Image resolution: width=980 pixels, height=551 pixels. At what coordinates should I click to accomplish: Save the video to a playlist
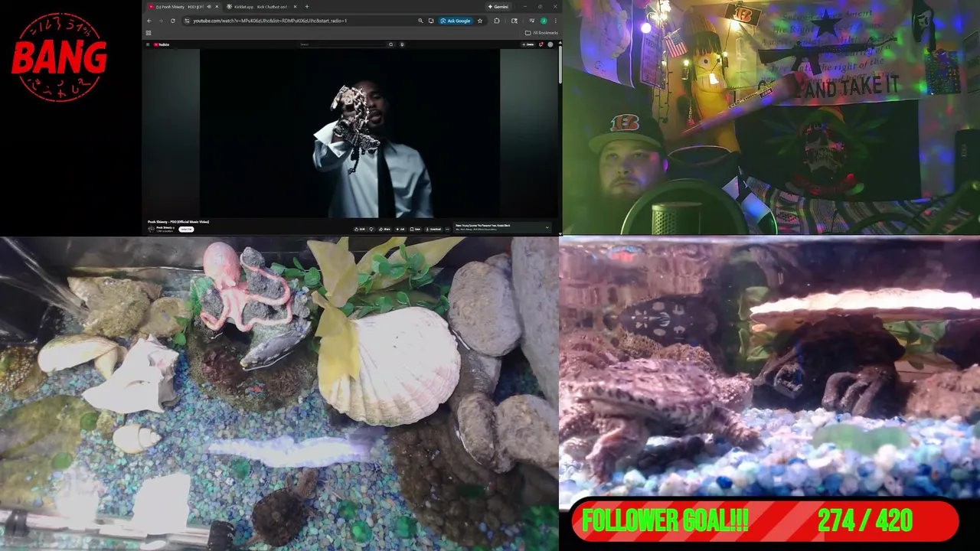tap(415, 229)
